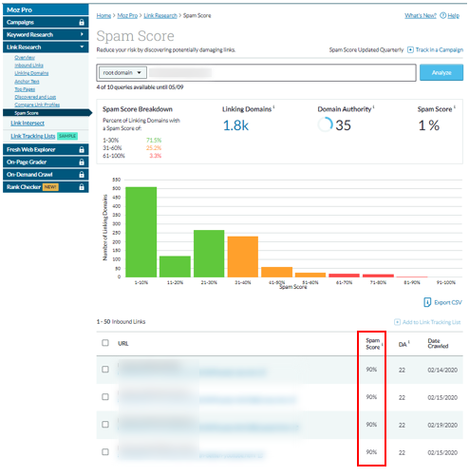Click the Link Research breadcrumb link
Image resolution: width=469 pixels, height=476 pixels.
click(160, 15)
